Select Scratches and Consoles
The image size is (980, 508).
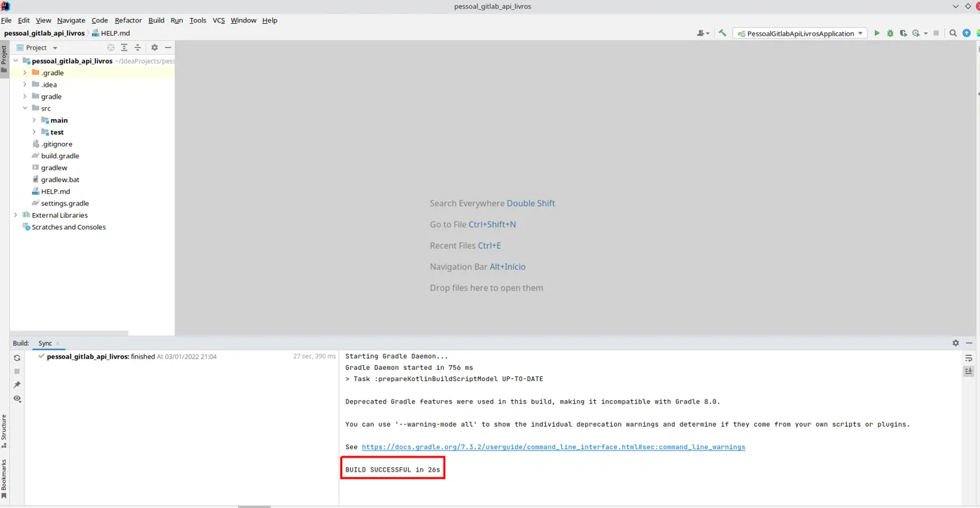[x=69, y=227]
